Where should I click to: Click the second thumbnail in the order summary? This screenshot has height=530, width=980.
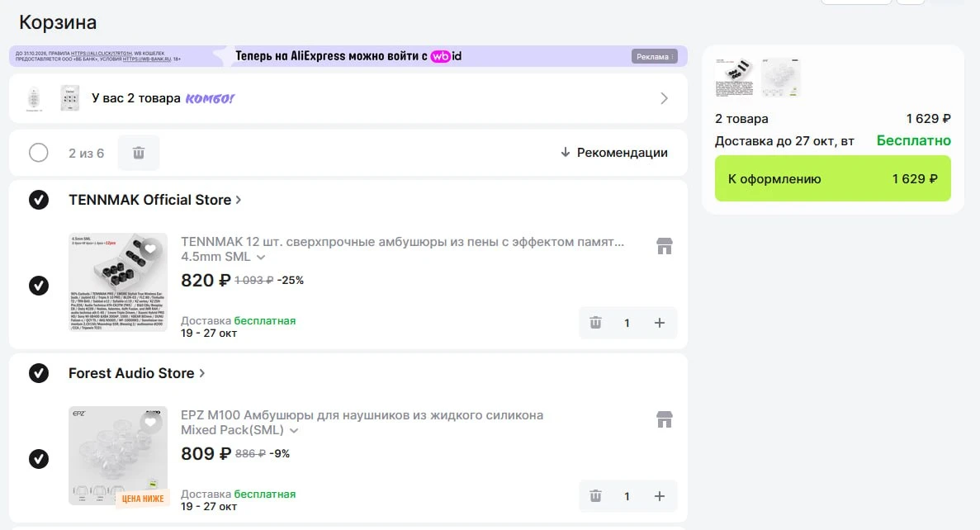click(x=781, y=77)
